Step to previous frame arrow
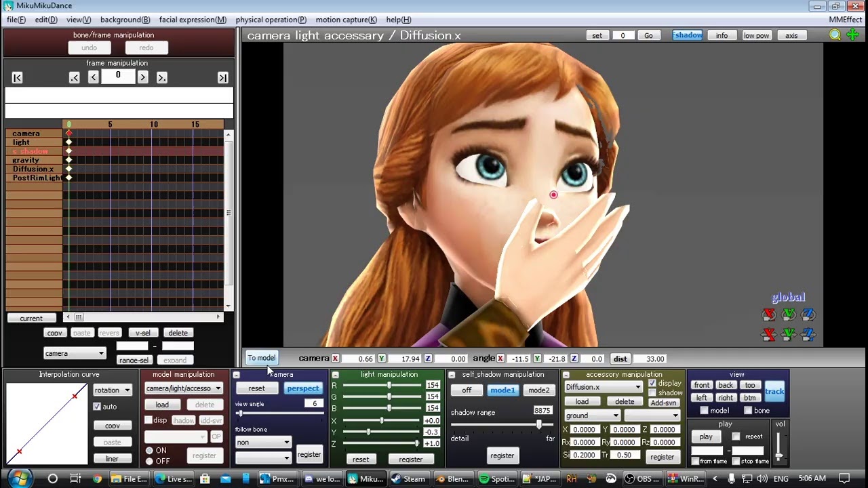Viewport: 868px width, 488px height. (x=94, y=77)
